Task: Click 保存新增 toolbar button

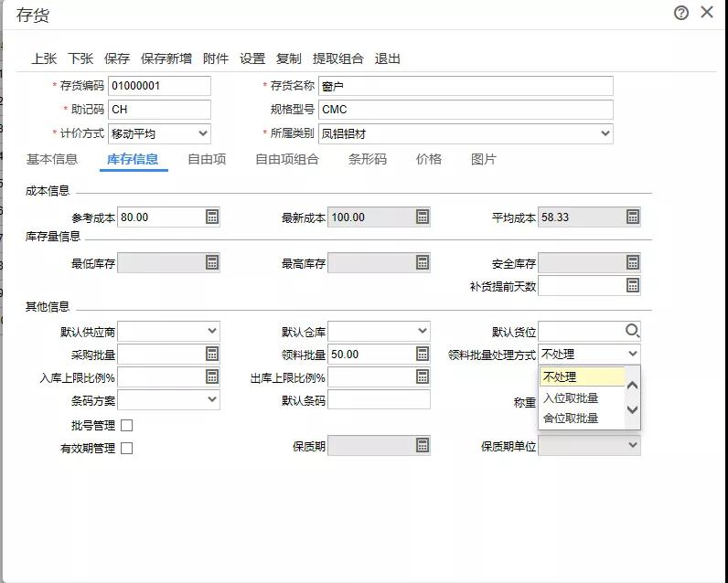Action: click(166, 58)
